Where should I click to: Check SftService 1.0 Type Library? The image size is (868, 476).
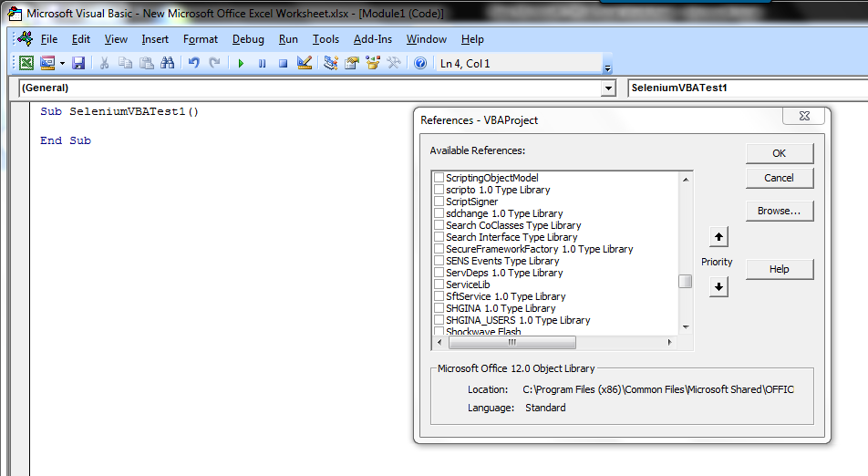pyautogui.click(x=439, y=296)
